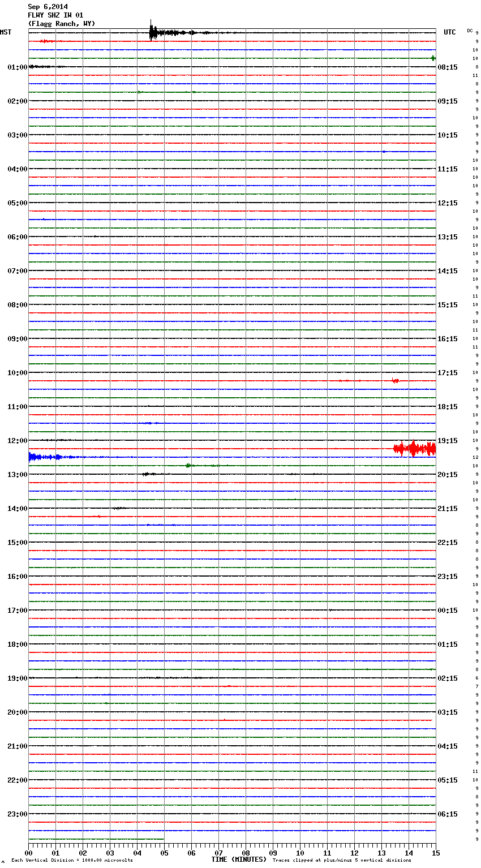Click the small red event on the trace below 10:00
The height and width of the screenshot is (868, 481).
coord(396,381)
